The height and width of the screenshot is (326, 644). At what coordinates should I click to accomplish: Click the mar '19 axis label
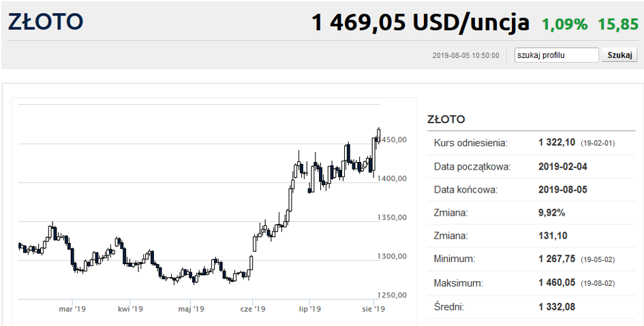point(72,309)
